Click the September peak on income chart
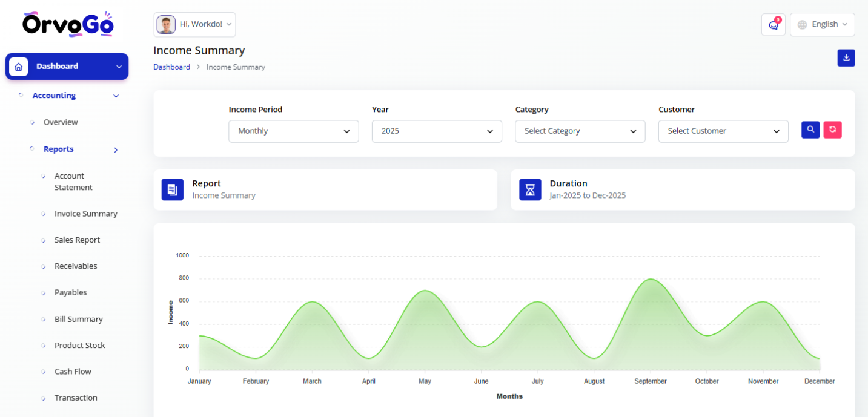The width and height of the screenshot is (868, 417). click(651, 280)
